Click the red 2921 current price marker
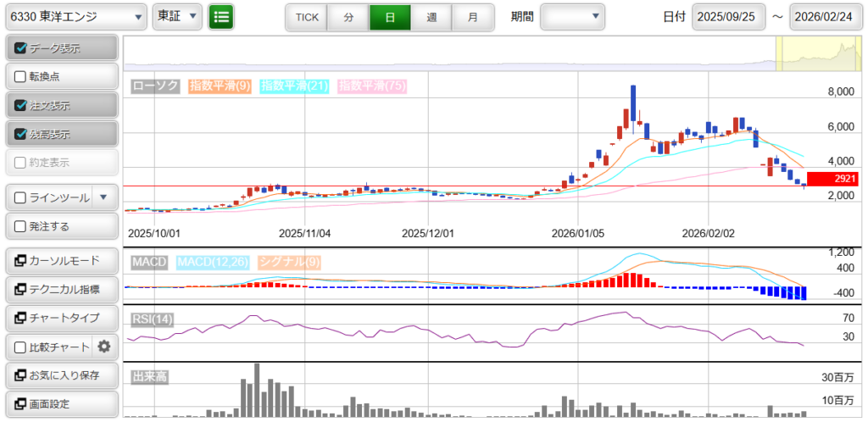The height and width of the screenshot is (422, 868). [x=832, y=179]
